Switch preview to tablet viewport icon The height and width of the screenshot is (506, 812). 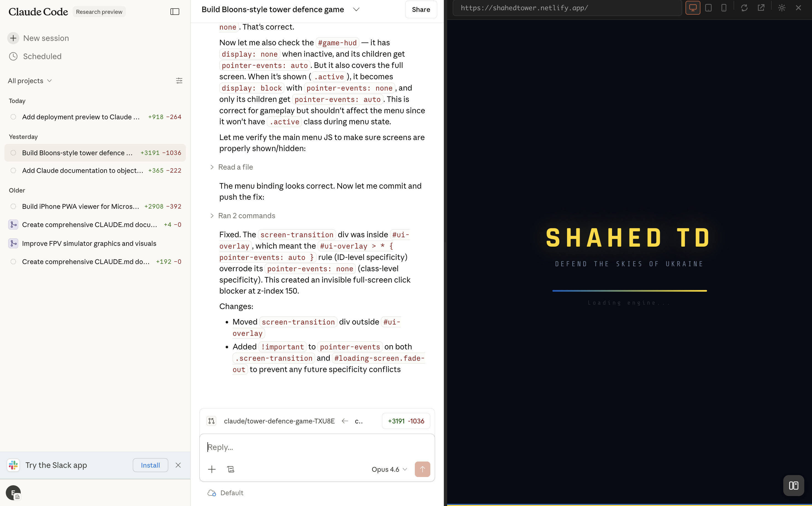pos(708,8)
